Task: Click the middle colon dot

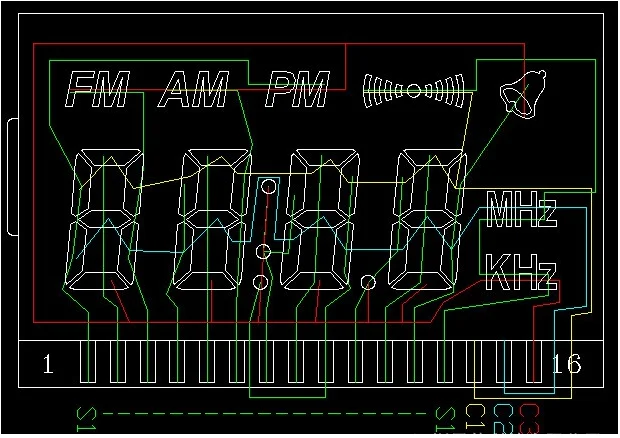Action: tap(263, 251)
